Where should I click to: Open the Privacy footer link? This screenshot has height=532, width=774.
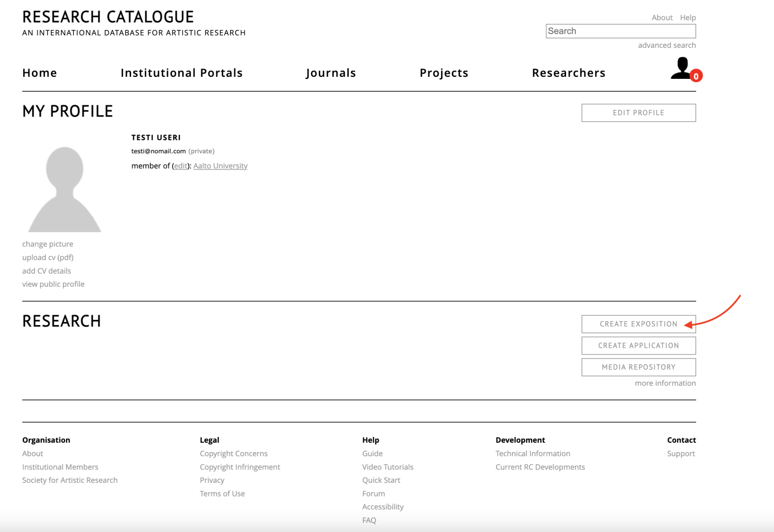coord(212,480)
